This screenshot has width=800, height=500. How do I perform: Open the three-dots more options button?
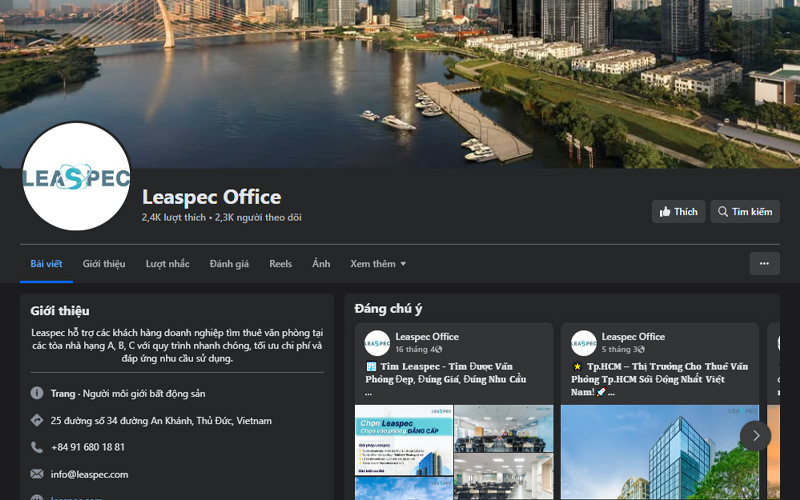coord(764,264)
